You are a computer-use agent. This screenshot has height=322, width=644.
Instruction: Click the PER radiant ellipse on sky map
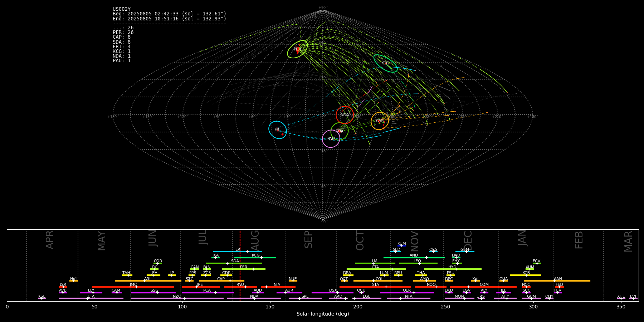click(x=297, y=49)
